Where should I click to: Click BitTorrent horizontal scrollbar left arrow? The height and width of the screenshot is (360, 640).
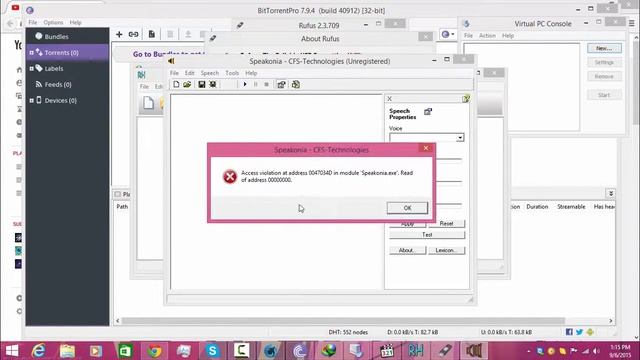coord(118,321)
